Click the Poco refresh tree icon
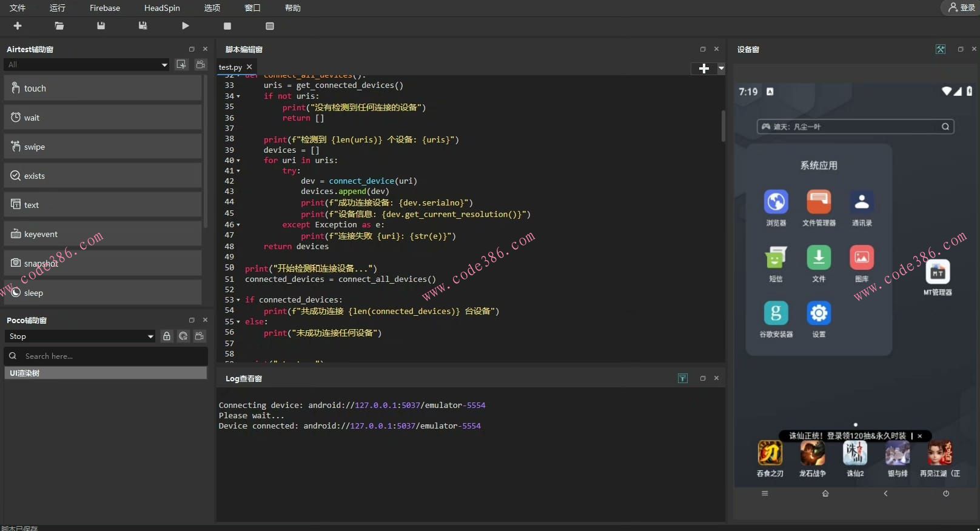This screenshot has height=531, width=980. click(x=183, y=336)
